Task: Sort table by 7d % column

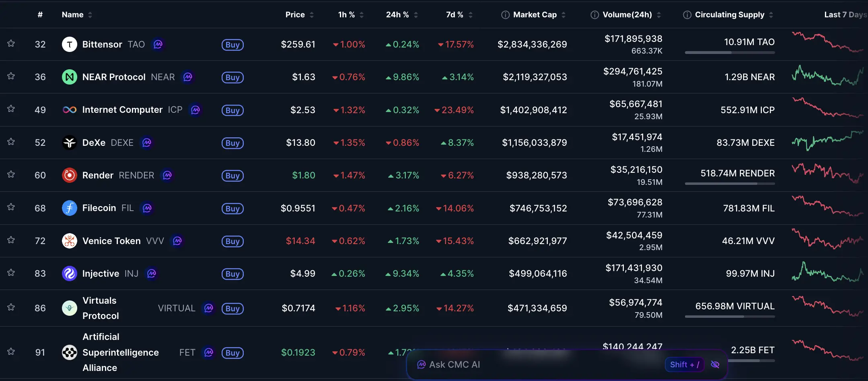Action: 459,15
